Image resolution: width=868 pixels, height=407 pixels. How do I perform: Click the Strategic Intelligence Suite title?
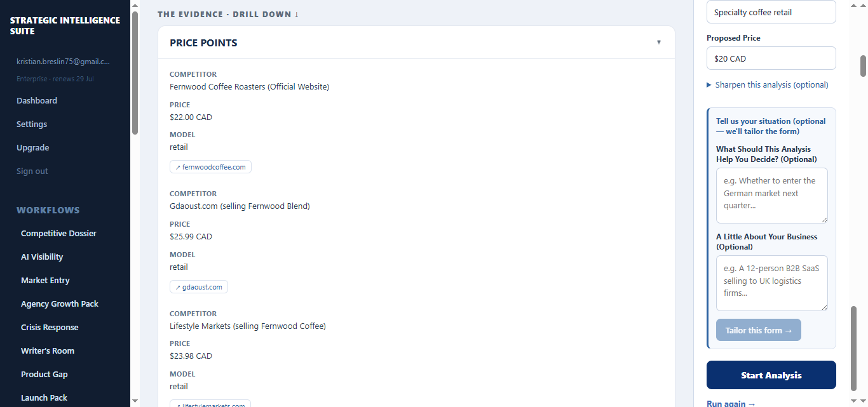65,25
